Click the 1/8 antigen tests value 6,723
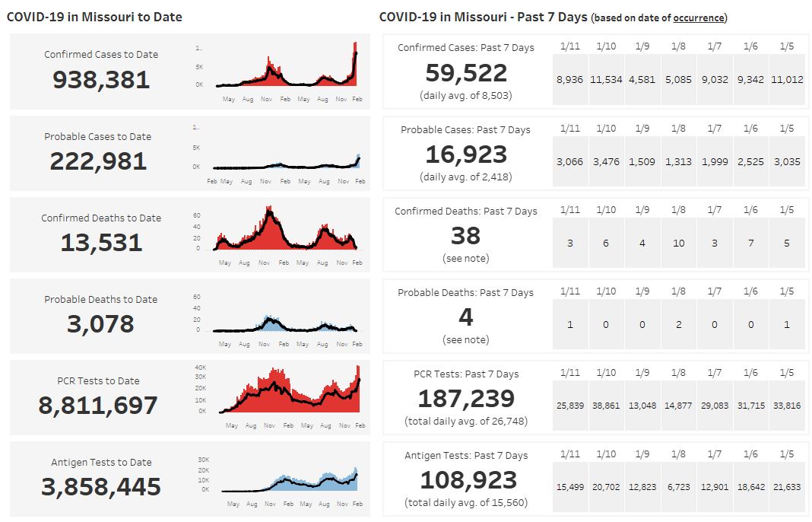 [678, 487]
